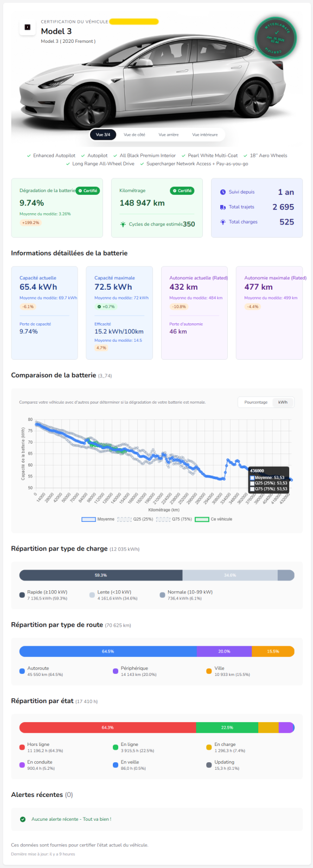Click checkmark icon next to All Black Premium Interior
313x868 pixels.
[x=115, y=156]
